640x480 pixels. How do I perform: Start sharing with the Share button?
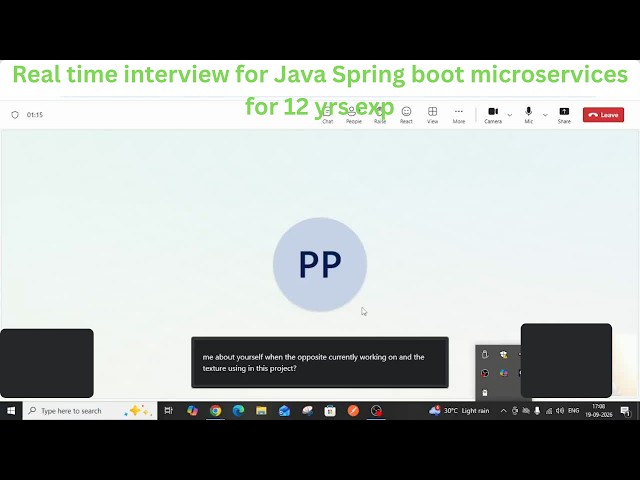pyautogui.click(x=564, y=115)
